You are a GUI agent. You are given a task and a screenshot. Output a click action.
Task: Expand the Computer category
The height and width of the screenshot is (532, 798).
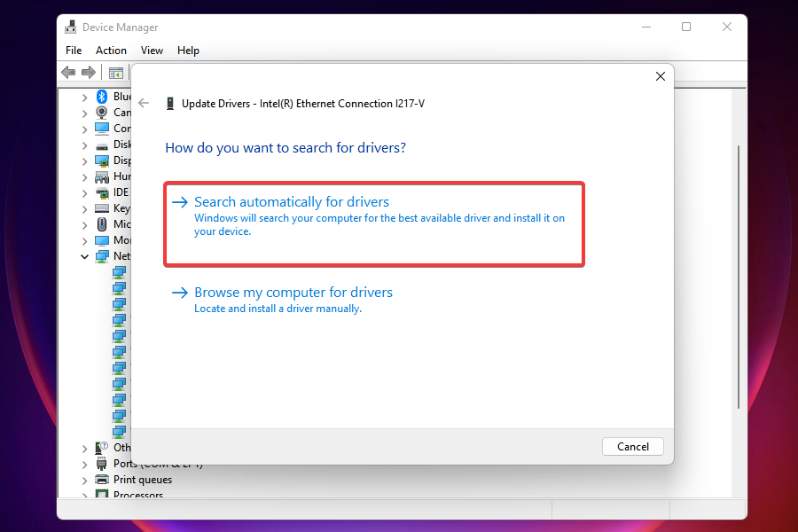pyautogui.click(x=84, y=129)
